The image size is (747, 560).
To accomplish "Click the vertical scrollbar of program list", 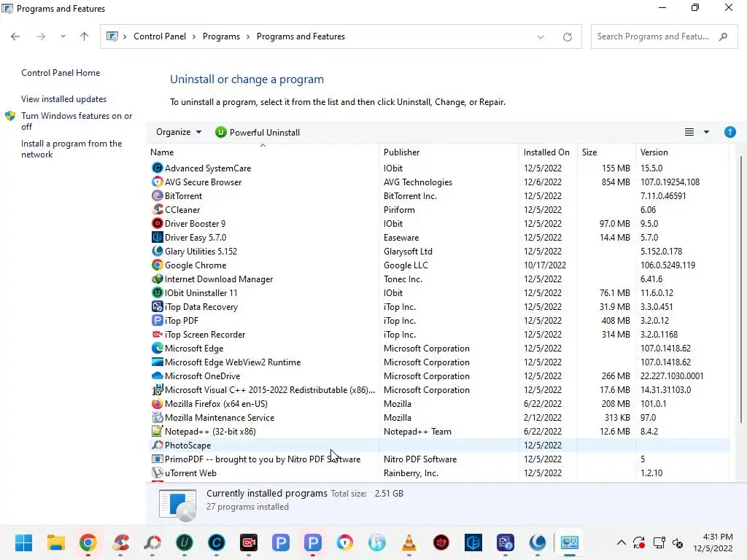I will [x=741, y=289].
